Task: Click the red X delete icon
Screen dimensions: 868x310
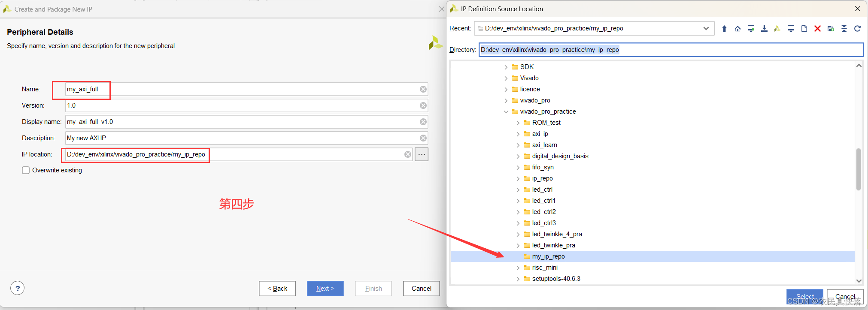Action: pyautogui.click(x=817, y=29)
